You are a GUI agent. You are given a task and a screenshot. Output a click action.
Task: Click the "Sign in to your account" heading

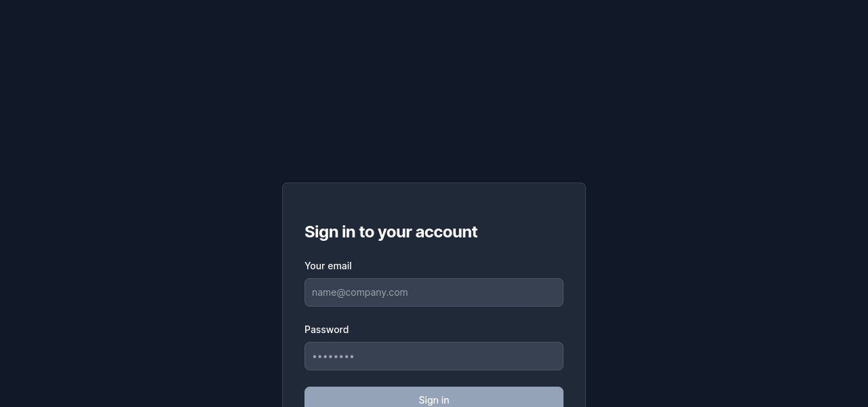pyautogui.click(x=391, y=232)
